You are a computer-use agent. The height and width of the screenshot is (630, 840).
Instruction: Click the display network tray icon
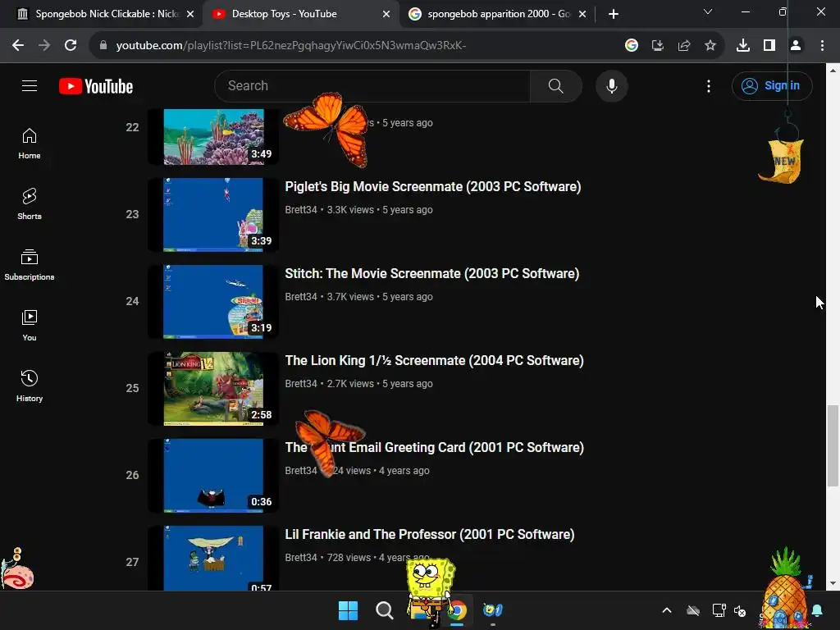pyautogui.click(x=719, y=610)
